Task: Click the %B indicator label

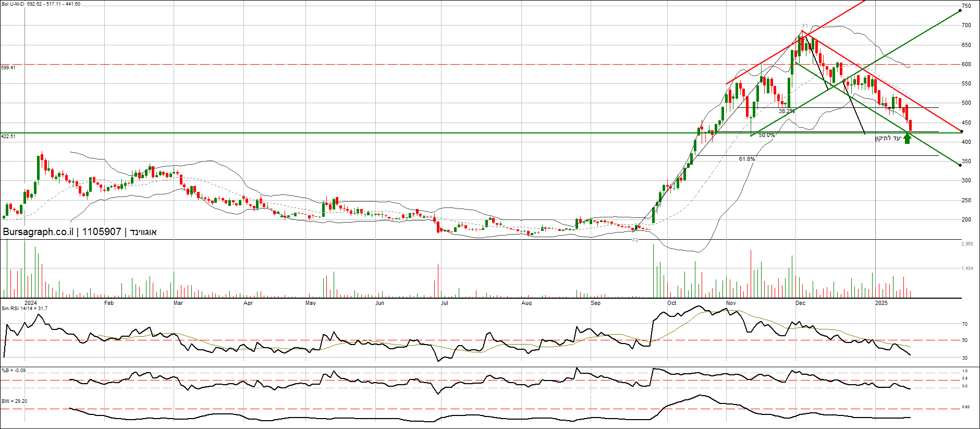Action: pyautogui.click(x=14, y=371)
